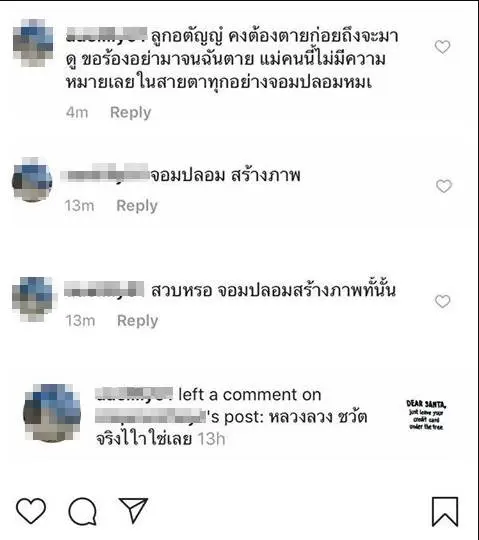This screenshot has height=540, width=479.
Task: Open comments via the speech bubble icon
Action: click(x=83, y=511)
